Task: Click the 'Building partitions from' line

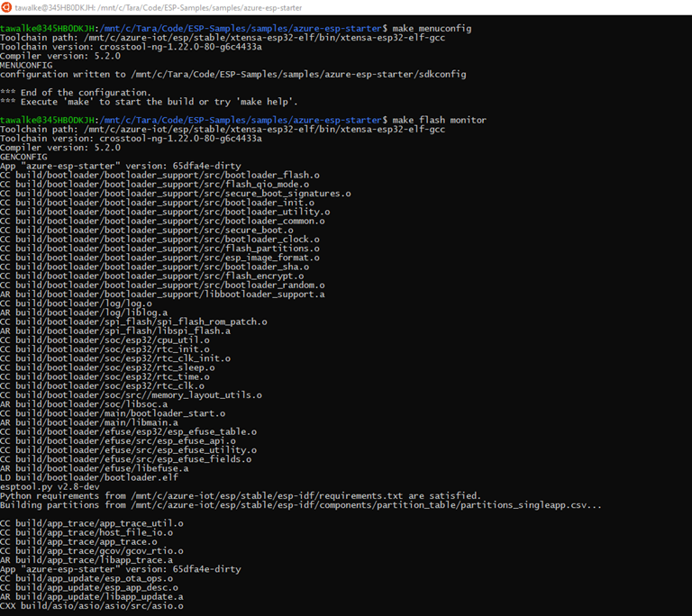Action: tap(301, 505)
